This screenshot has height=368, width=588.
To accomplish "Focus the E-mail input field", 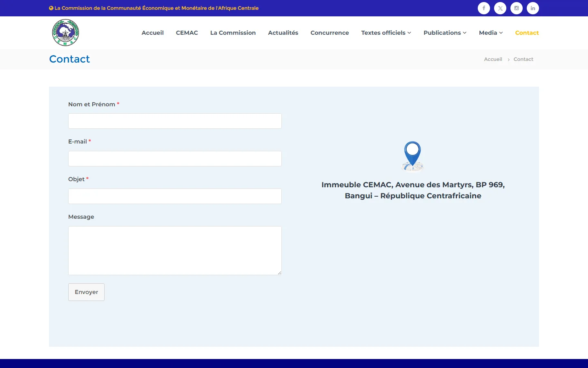I will (175, 159).
